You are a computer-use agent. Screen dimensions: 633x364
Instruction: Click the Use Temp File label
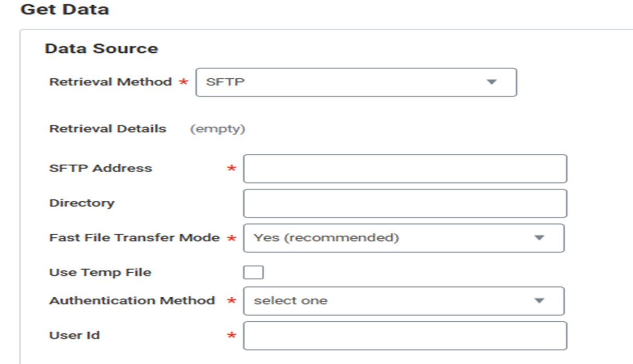tap(100, 272)
